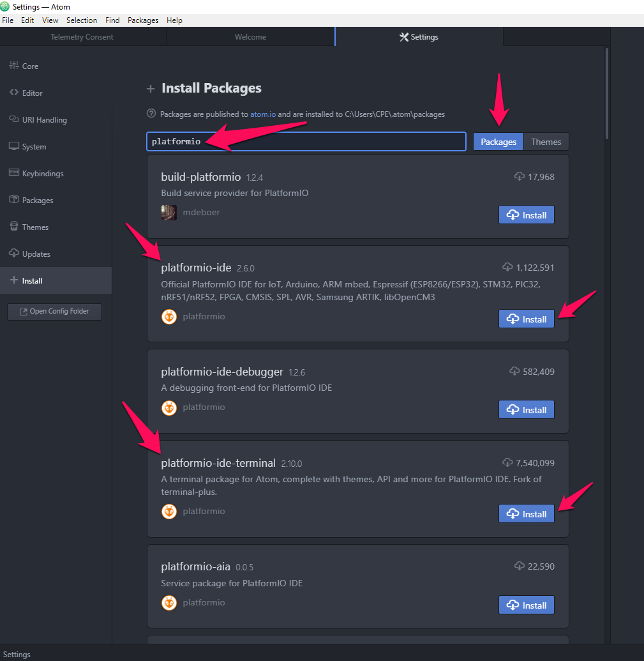This screenshot has width=644, height=661.
Task: Open the platformio-ide-terminal package title
Action: coord(218,463)
